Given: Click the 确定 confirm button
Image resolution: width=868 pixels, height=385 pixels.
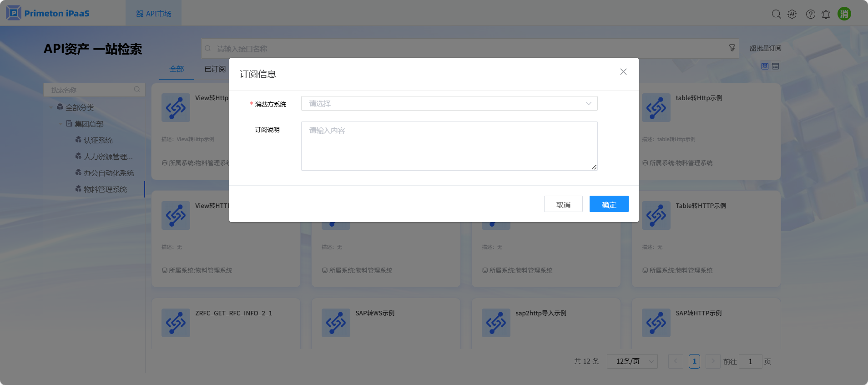Looking at the screenshot, I should (x=609, y=204).
